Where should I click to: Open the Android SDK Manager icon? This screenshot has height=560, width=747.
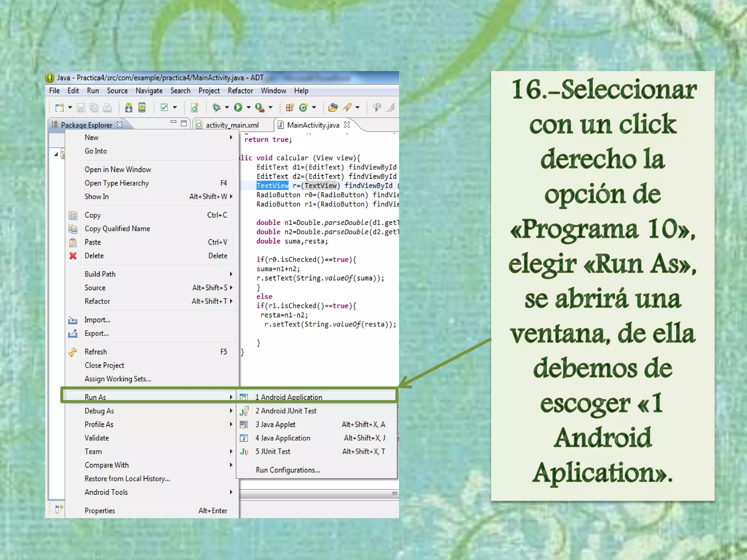tap(129, 108)
